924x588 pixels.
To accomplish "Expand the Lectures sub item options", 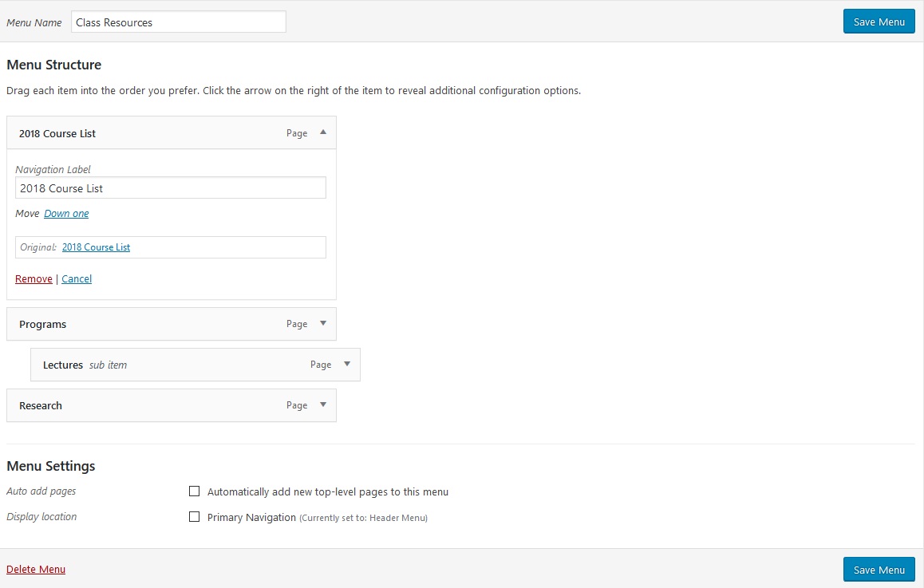I will pyautogui.click(x=349, y=365).
